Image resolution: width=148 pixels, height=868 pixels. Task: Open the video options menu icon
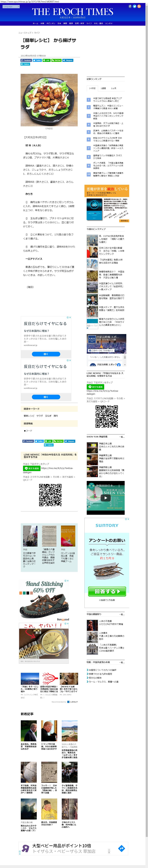click(x=119, y=486)
